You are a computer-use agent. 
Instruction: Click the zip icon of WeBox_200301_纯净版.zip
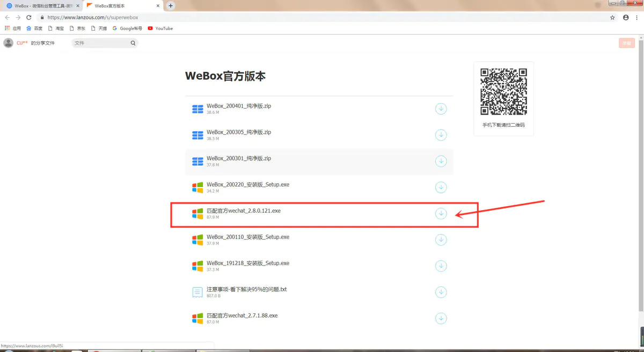197,161
